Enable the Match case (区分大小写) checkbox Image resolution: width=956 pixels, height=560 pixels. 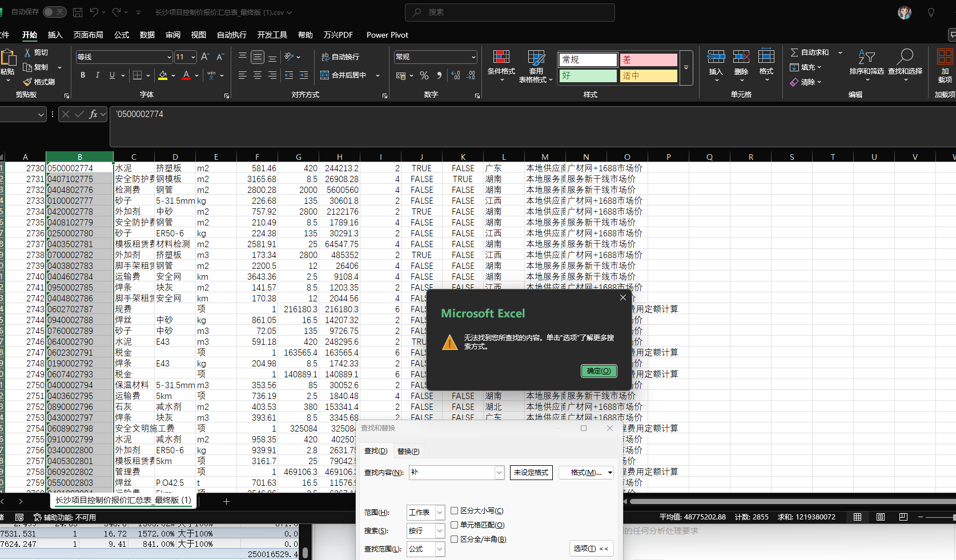(x=455, y=511)
